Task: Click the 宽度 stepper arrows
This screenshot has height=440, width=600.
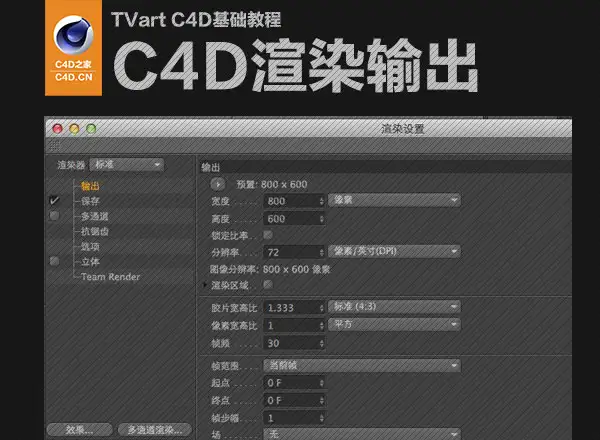Action: tap(322, 201)
